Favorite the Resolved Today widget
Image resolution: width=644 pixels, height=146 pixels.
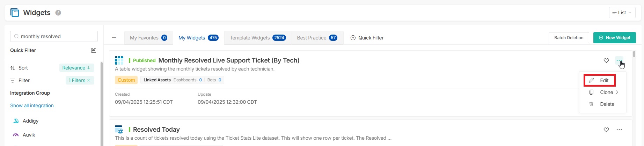click(x=606, y=130)
